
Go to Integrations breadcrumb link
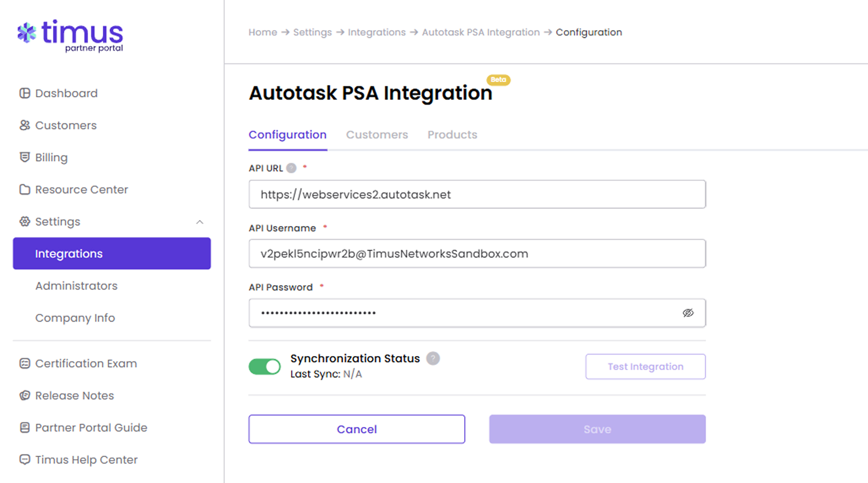[377, 33]
